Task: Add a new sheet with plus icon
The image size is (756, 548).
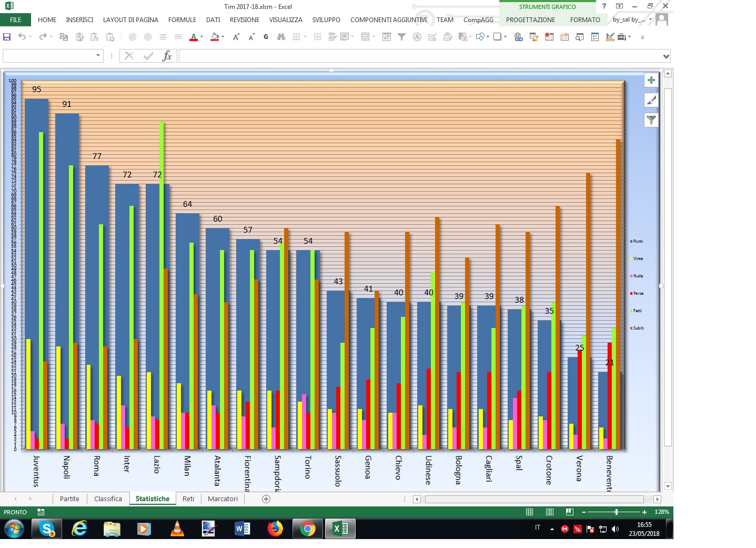Action: 266,499
